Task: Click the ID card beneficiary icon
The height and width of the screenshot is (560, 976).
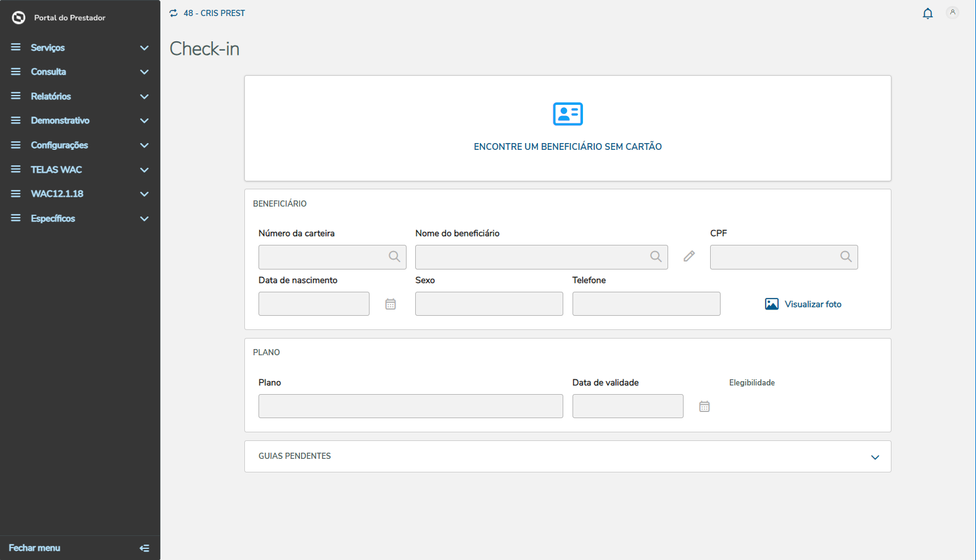Action: (x=568, y=114)
